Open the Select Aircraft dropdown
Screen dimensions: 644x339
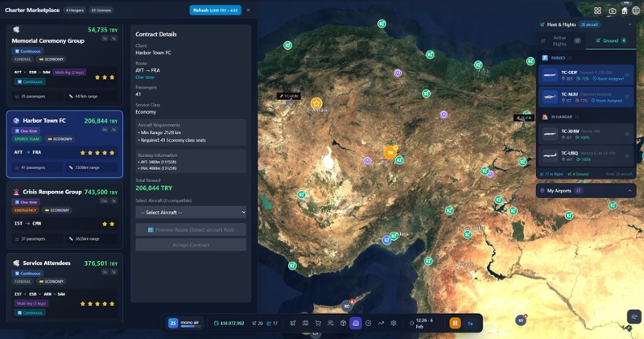pos(191,212)
